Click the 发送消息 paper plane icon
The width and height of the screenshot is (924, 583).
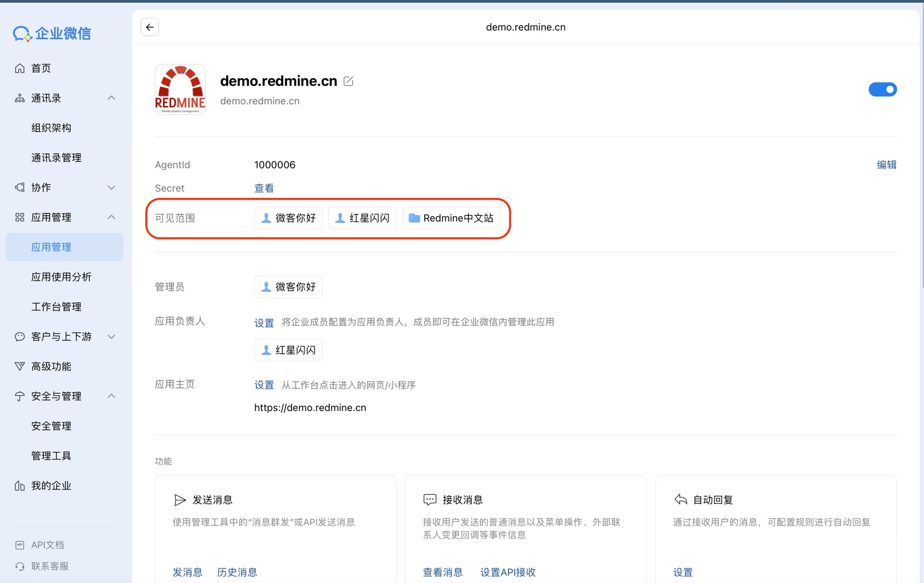(180, 500)
